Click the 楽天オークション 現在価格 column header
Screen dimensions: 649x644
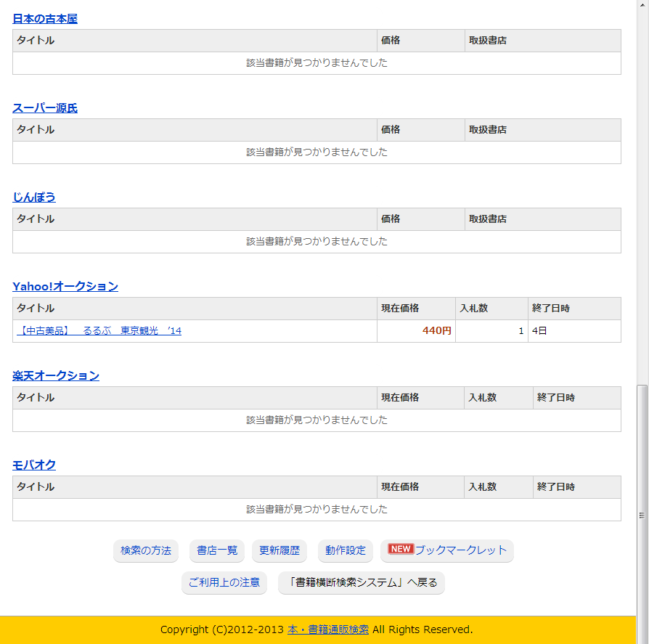[x=420, y=398]
